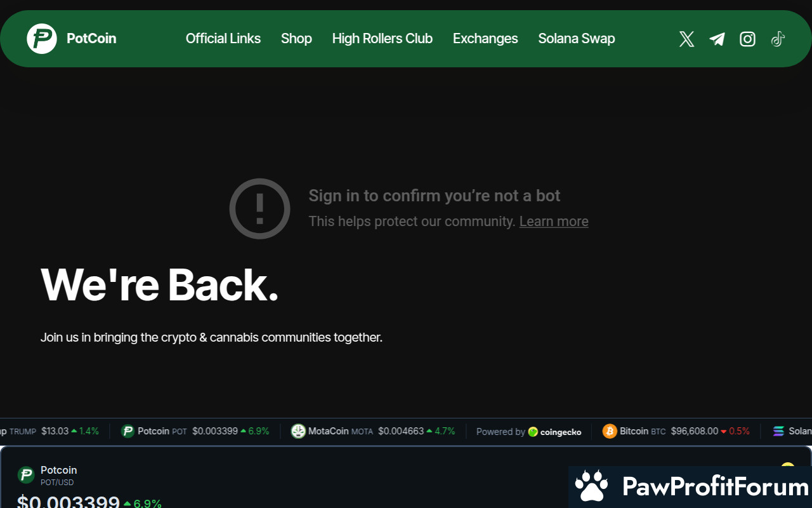Open the Shop menu item

[296, 39]
